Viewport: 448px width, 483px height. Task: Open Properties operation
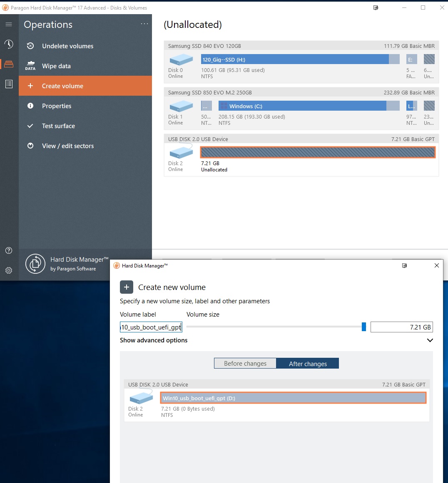click(85, 106)
